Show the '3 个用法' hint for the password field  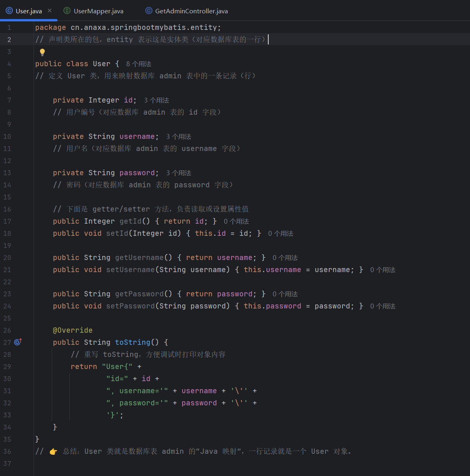point(179,173)
